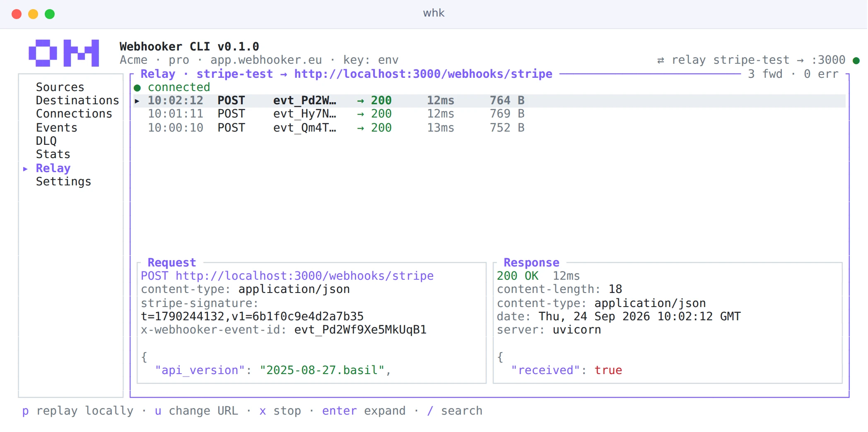Click the 10:01:11 timestamp

pyautogui.click(x=176, y=114)
